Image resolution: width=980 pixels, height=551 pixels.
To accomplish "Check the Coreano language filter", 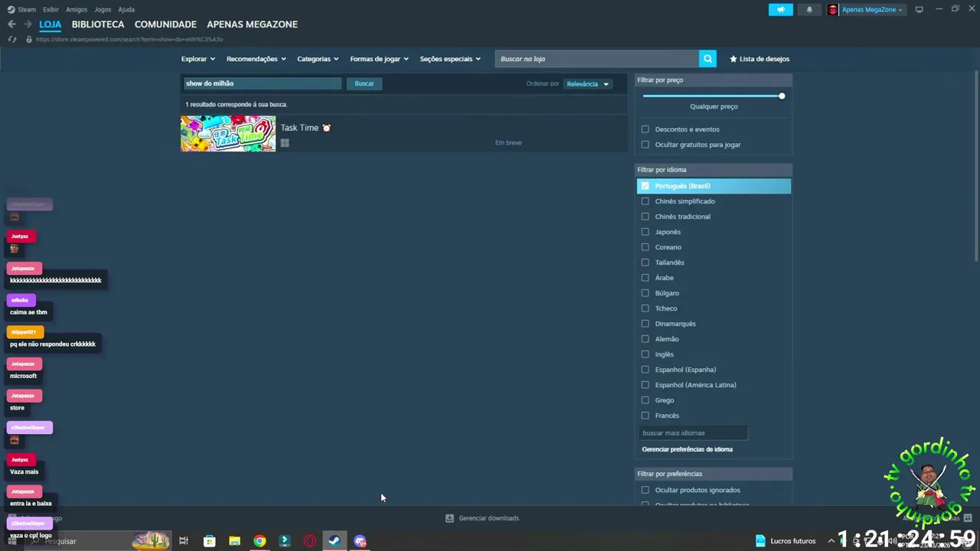I will (645, 247).
